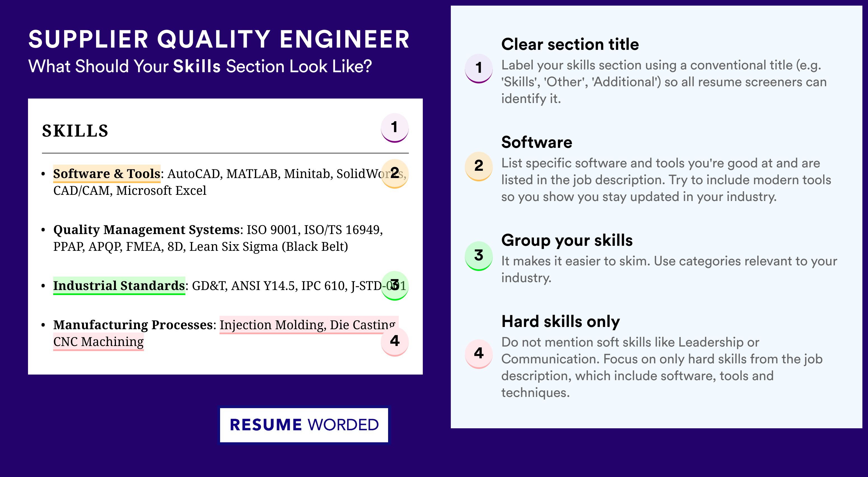
Task: Select the number 1 badge next to Clear section title
Action: (479, 68)
